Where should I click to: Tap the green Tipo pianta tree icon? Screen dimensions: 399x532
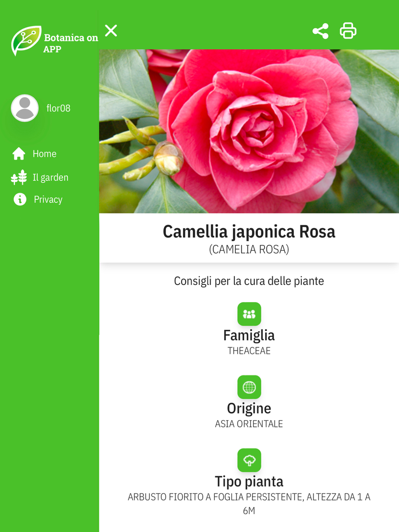(249, 460)
